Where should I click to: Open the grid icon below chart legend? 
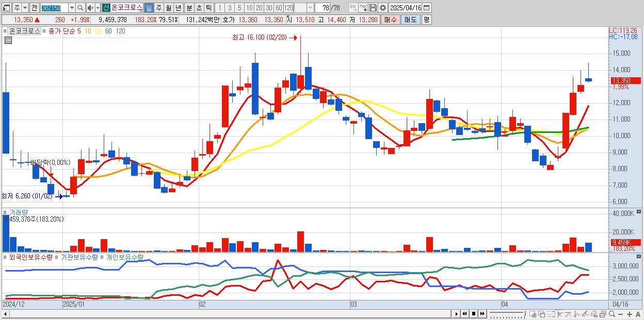[8, 39]
